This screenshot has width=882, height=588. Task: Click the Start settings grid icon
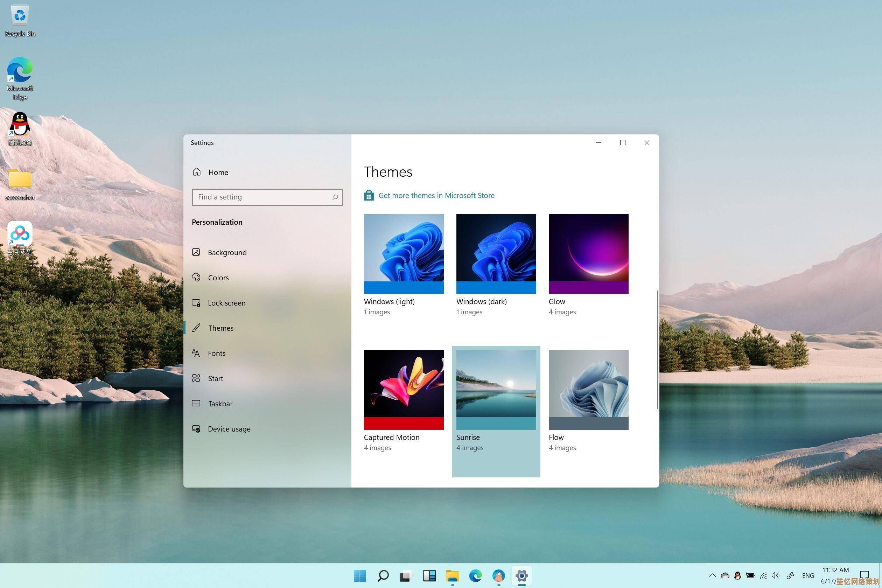coord(196,378)
